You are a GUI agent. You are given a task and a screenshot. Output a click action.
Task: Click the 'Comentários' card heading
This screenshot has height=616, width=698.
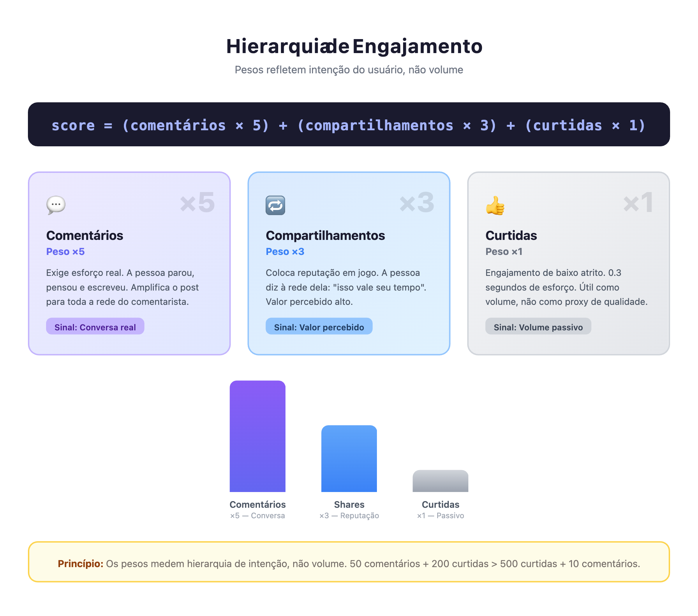tap(85, 235)
